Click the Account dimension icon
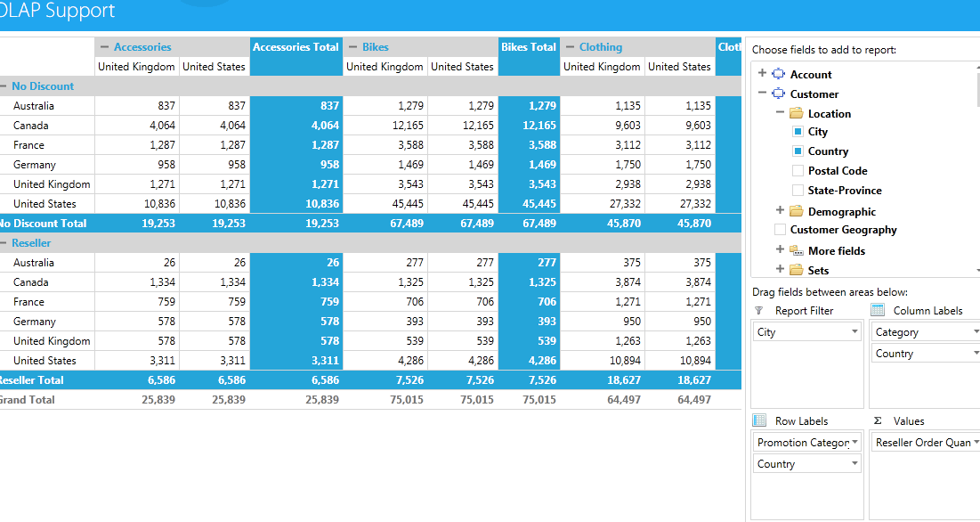This screenshot has width=980, height=522. tap(778, 74)
